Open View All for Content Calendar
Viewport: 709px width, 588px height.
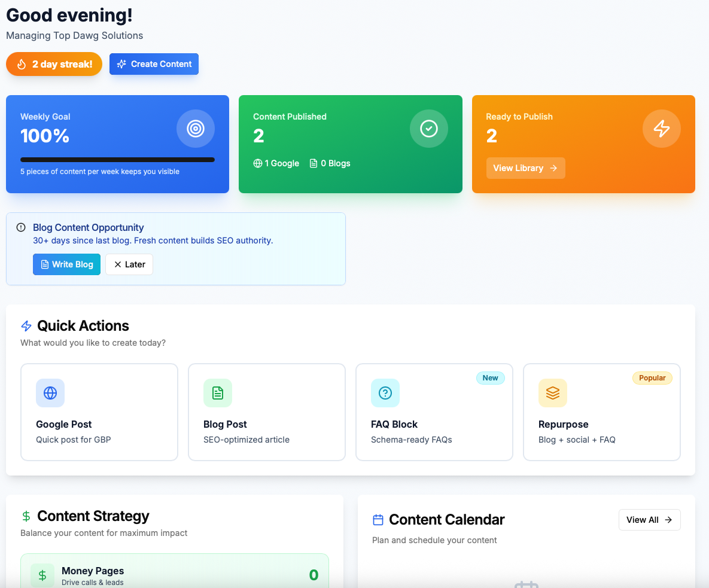(x=649, y=520)
